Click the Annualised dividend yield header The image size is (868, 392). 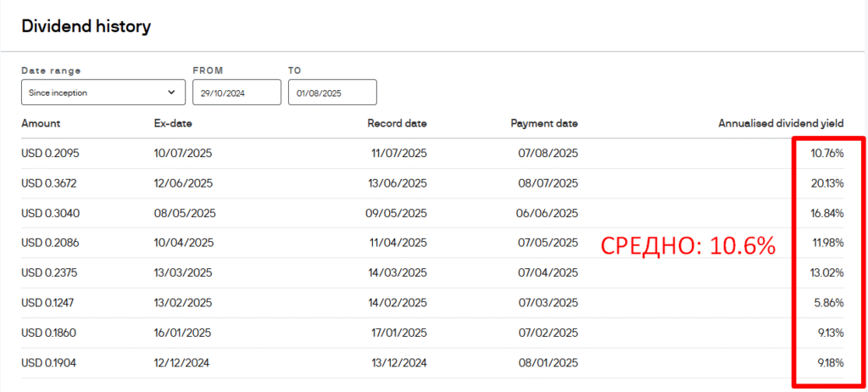pos(781,124)
